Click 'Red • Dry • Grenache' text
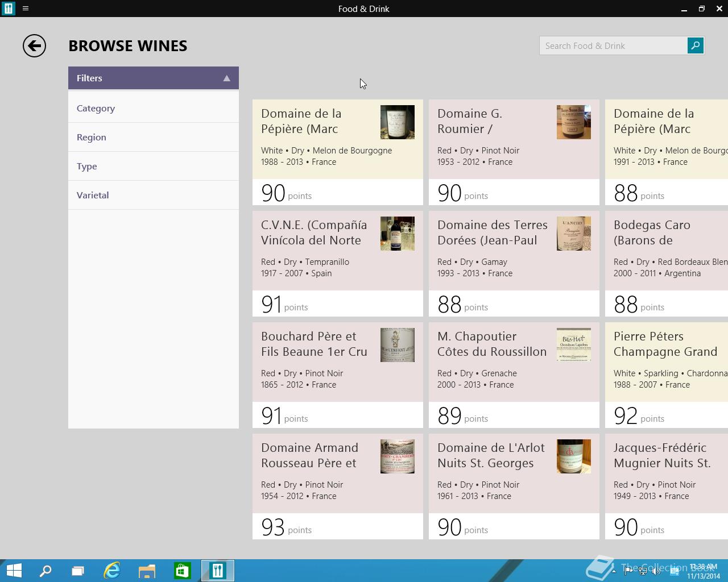728x582 pixels. (477, 373)
